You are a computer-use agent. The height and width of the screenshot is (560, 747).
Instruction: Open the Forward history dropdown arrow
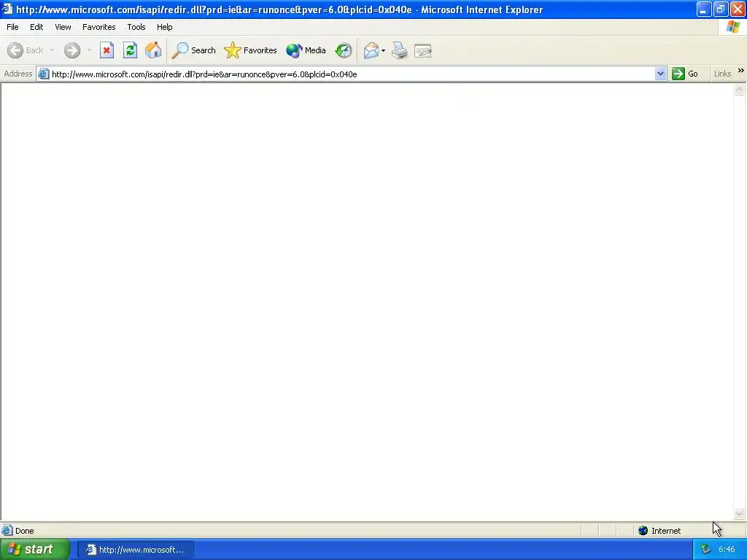pyautogui.click(x=89, y=50)
